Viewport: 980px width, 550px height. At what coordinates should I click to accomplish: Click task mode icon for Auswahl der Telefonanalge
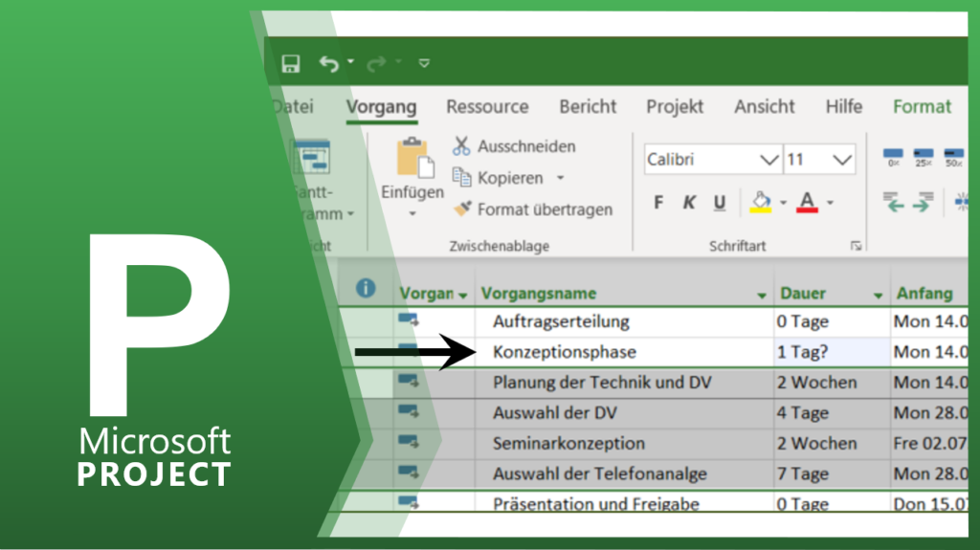click(408, 473)
